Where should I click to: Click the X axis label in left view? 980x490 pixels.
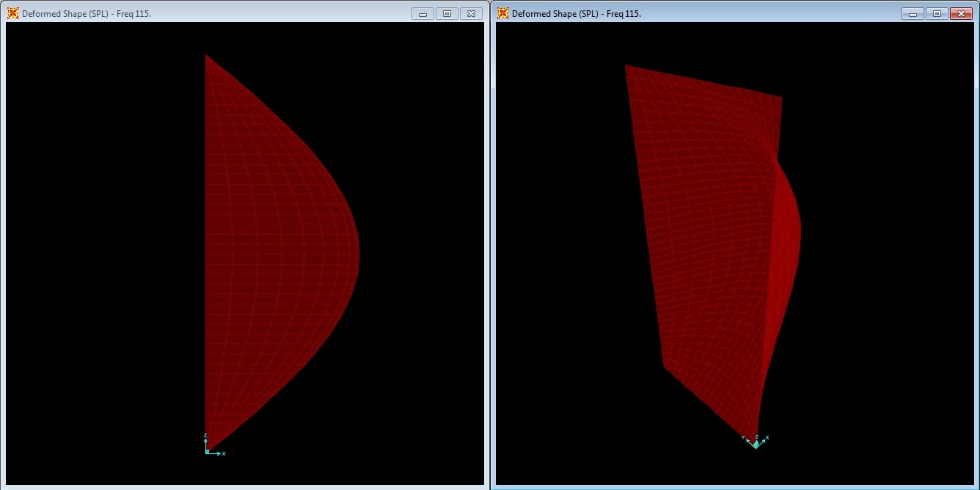click(x=224, y=454)
